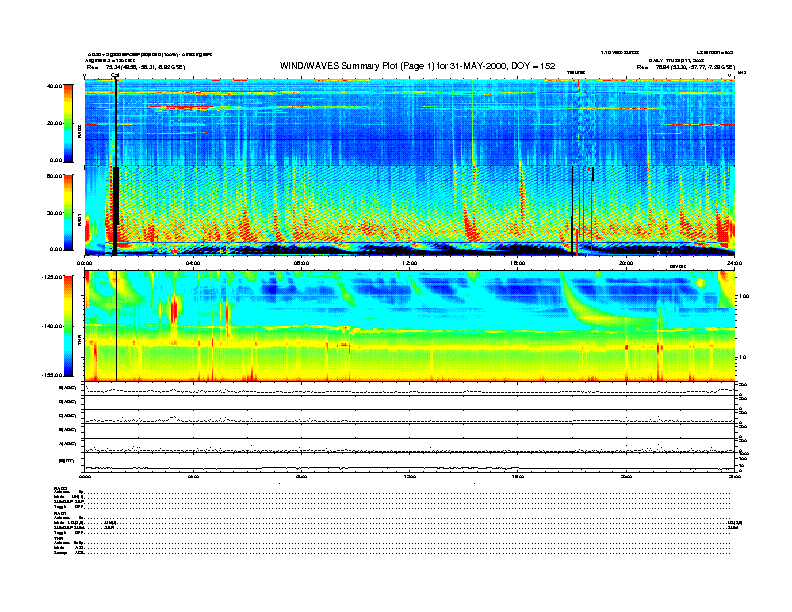Click the 100 label on TNR right axis

tap(744, 296)
